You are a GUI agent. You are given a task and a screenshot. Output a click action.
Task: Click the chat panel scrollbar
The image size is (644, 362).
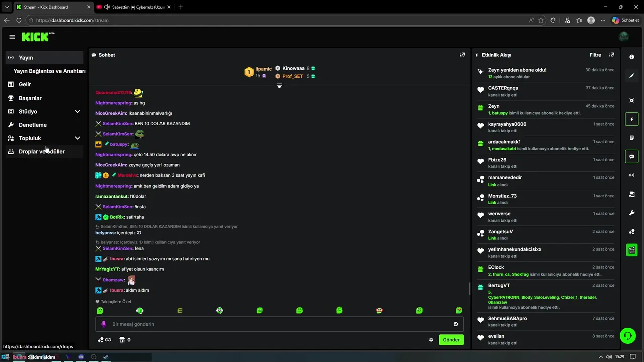pos(469,288)
